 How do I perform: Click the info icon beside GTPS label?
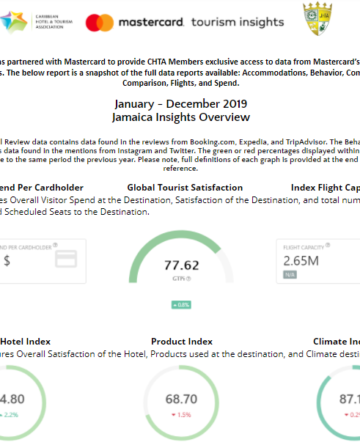coord(188,278)
